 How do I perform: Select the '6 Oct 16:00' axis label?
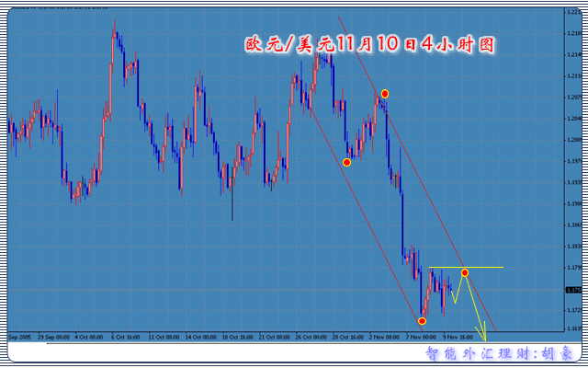pos(126,337)
